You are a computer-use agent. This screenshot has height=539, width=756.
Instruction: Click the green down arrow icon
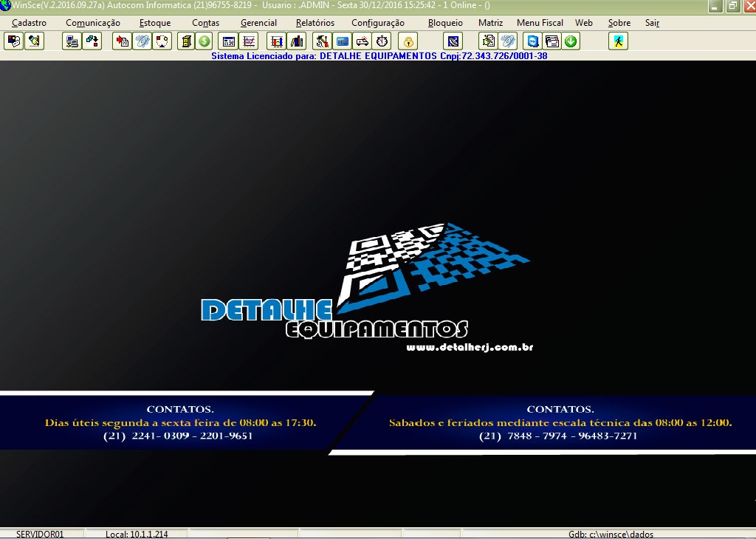tap(571, 41)
